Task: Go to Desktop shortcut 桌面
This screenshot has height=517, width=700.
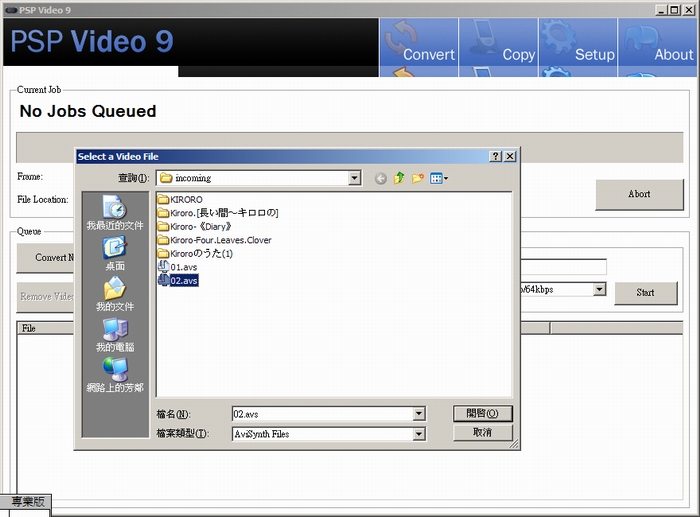Action: pos(115,254)
